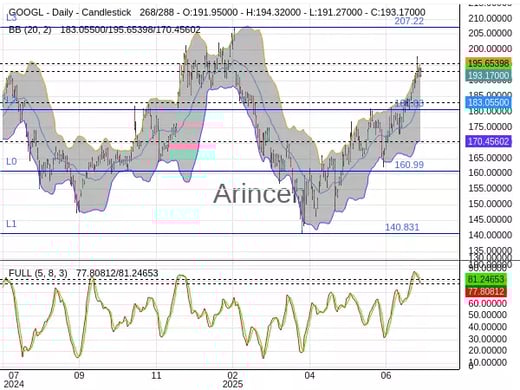This screenshot has width=520, height=390.
Task: Click the FULL (5, 8, 3) stochastic label
Action: point(38,273)
